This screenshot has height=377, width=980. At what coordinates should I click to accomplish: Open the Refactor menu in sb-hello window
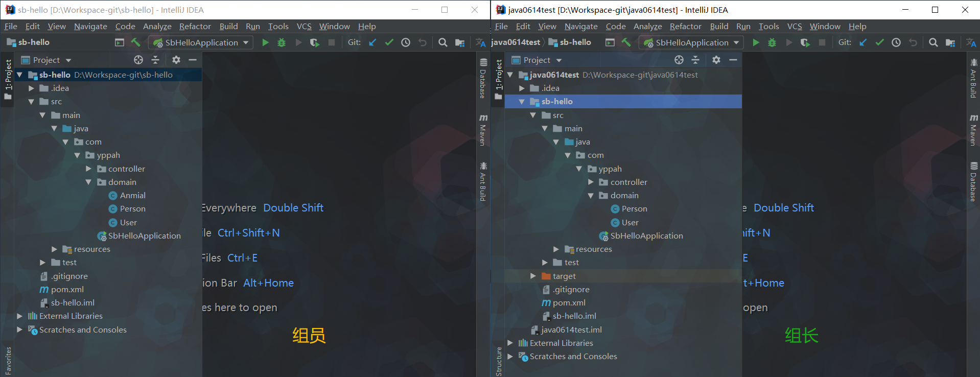pyautogui.click(x=195, y=26)
